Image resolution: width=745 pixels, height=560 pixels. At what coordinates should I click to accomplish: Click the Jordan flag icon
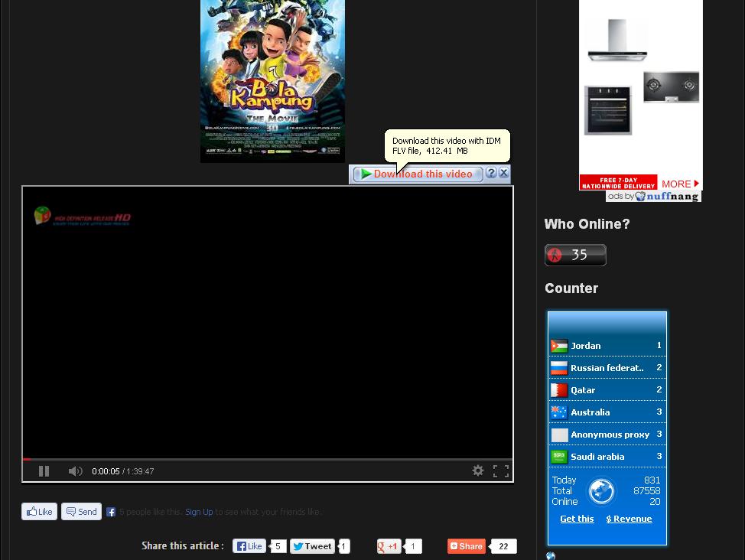coord(559,346)
